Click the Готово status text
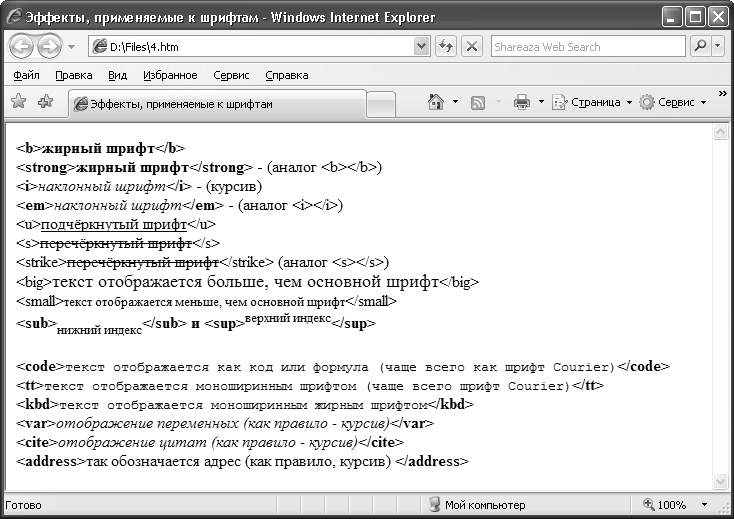The height and width of the screenshot is (519, 734). [23, 505]
